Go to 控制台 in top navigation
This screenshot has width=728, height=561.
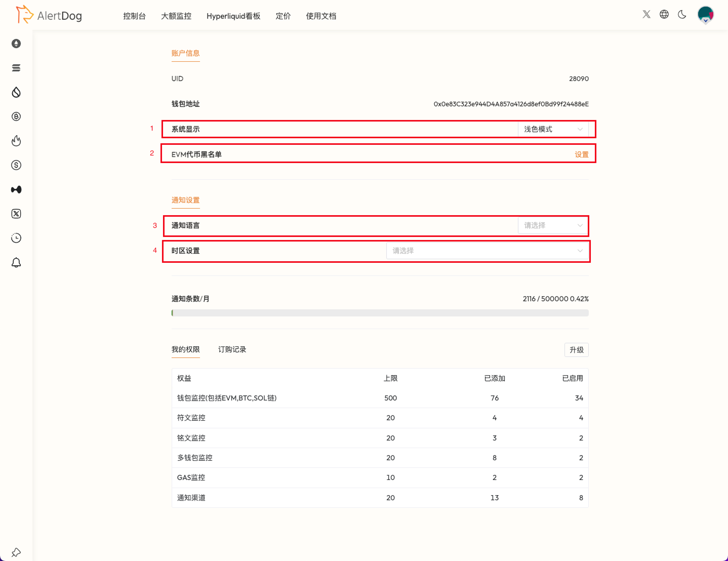[134, 16]
